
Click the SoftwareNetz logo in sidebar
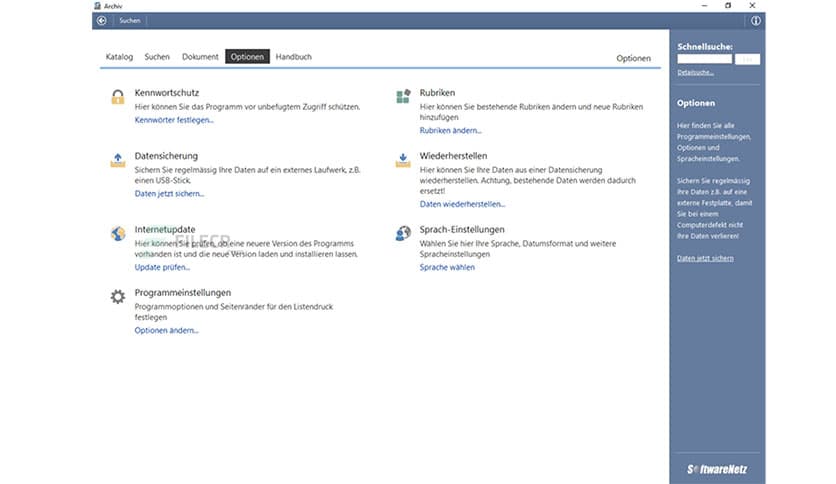point(717,470)
